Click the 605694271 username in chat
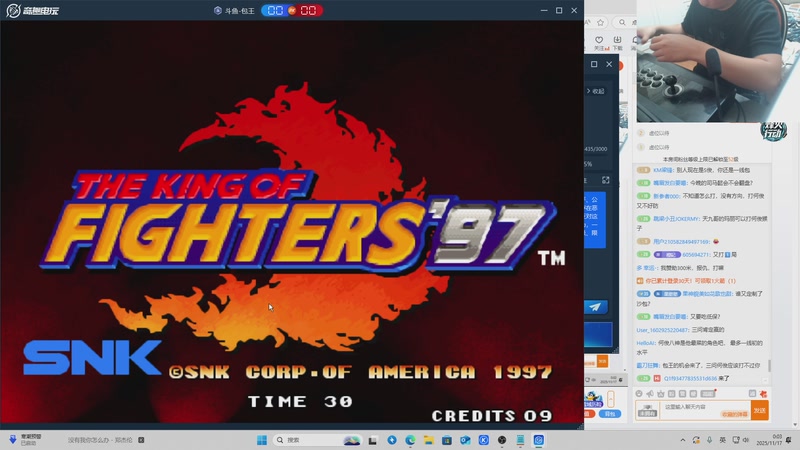 pyautogui.click(x=695, y=255)
